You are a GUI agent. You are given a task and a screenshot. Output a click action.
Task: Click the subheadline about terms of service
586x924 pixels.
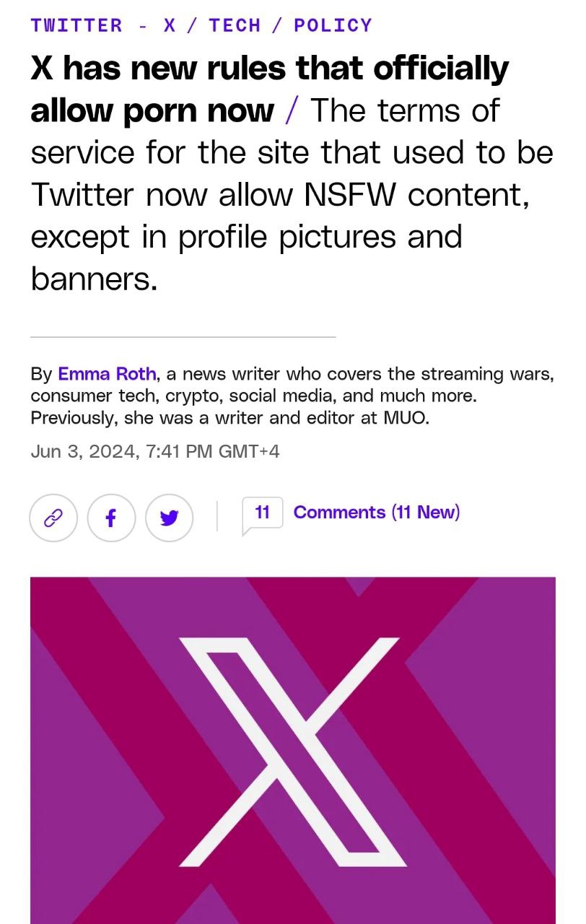tap(292, 195)
